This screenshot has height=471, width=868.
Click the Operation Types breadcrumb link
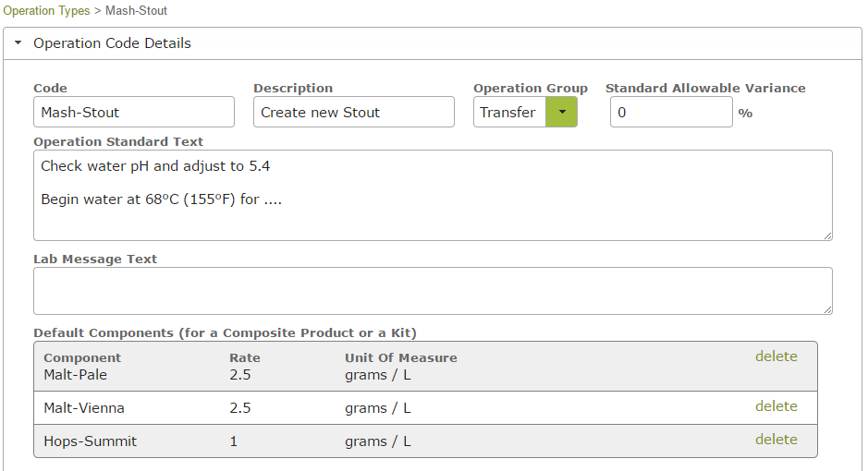[46, 10]
